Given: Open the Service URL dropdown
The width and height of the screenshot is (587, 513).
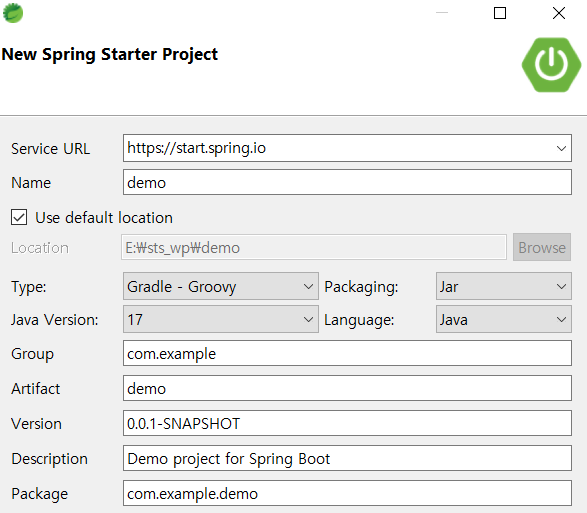Looking at the screenshot, I should tap(561, 148).
